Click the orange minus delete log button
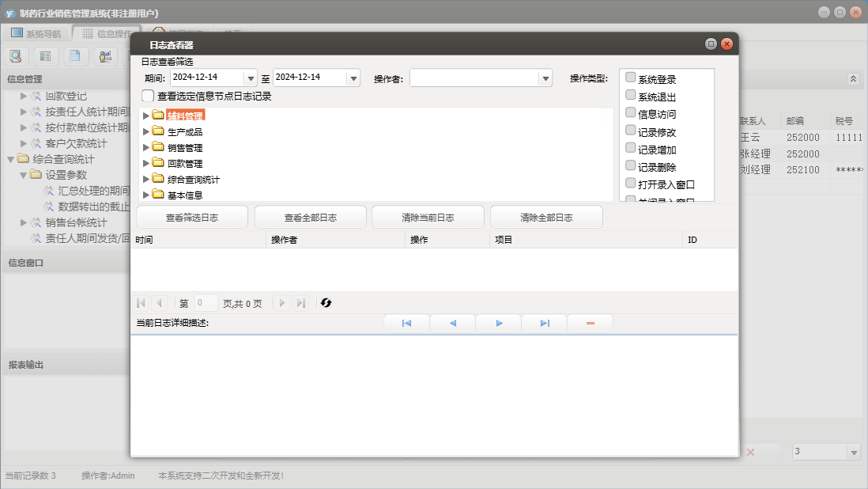The image size is (868, 489). pos(590,324)
